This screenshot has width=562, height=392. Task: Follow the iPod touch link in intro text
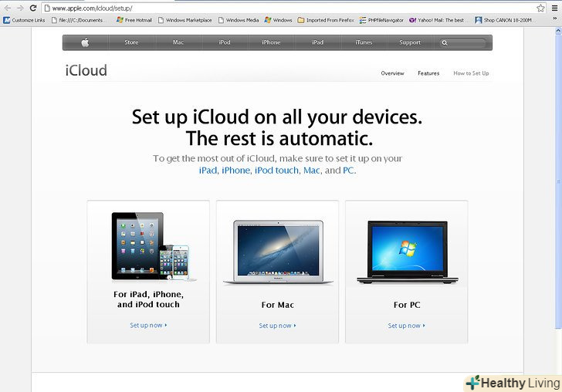click(x=276, y=171)
